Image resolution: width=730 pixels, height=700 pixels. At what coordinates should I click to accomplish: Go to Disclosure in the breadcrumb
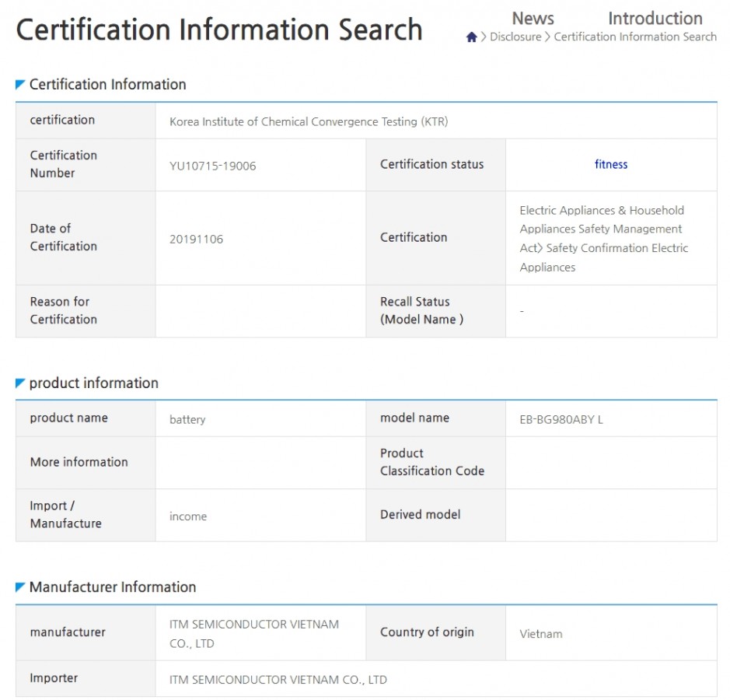click(x=515, y=37)
